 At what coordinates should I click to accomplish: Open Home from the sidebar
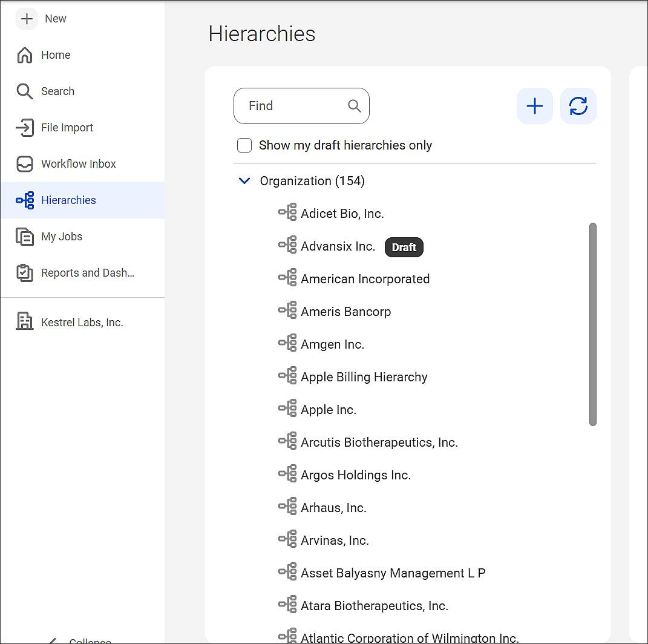tap(56, 55)
